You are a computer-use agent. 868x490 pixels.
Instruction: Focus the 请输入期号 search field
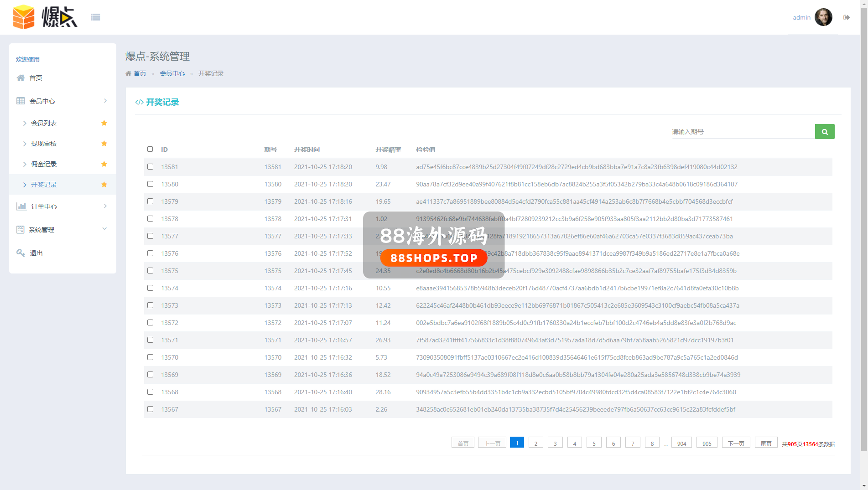point(743,132)
